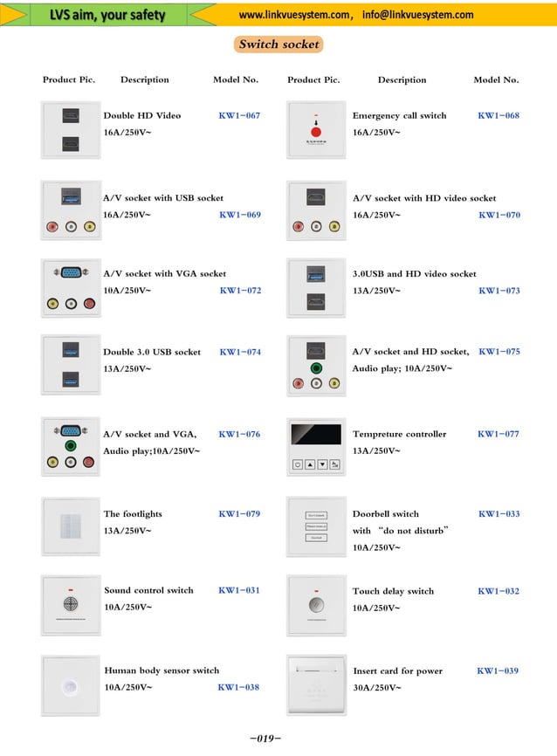Click the Switch socket title badge

pyautogui.click(x=278, y=45)
